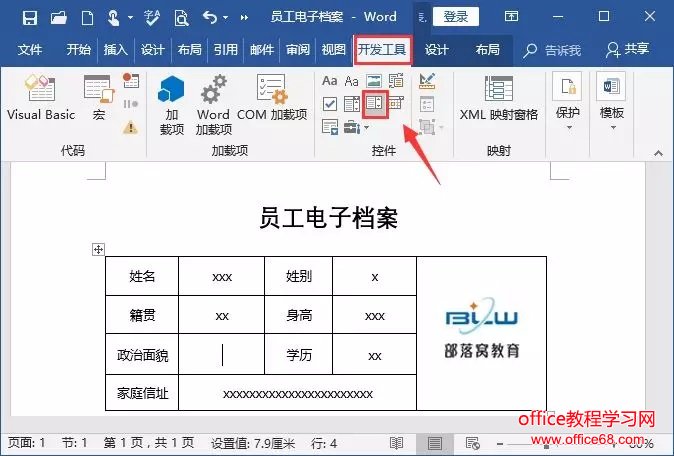
Task: Switch to the 开始 tab
Action: click(79, 50)
